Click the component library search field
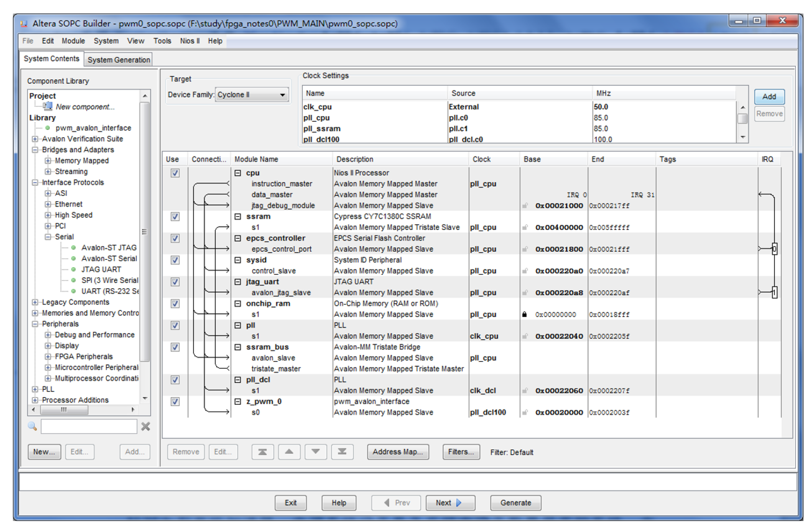Image resolution: width=812 pixels, height=532 pixels. (89, 426)
